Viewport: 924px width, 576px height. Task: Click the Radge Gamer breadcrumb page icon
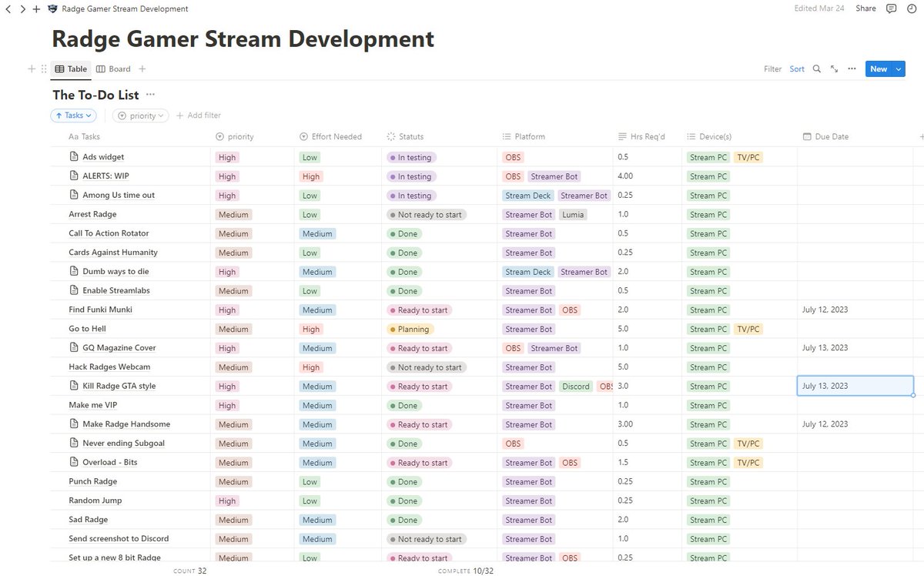tap(52, 8)
